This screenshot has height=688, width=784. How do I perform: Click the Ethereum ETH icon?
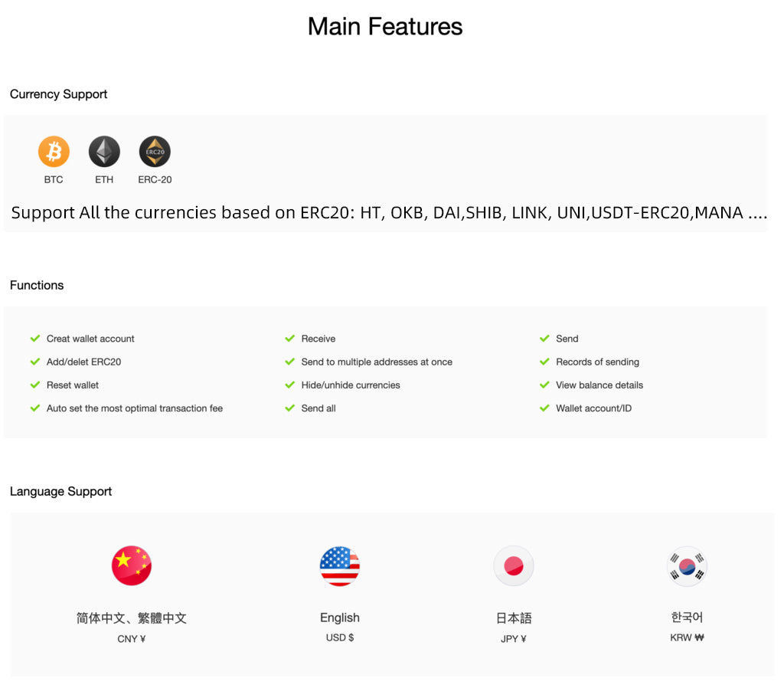click(104, 152)
